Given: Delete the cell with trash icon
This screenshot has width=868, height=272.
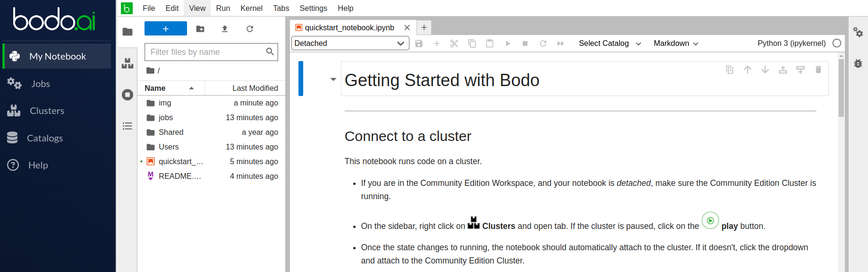Looking at the screenshot, I should (818, 70).
